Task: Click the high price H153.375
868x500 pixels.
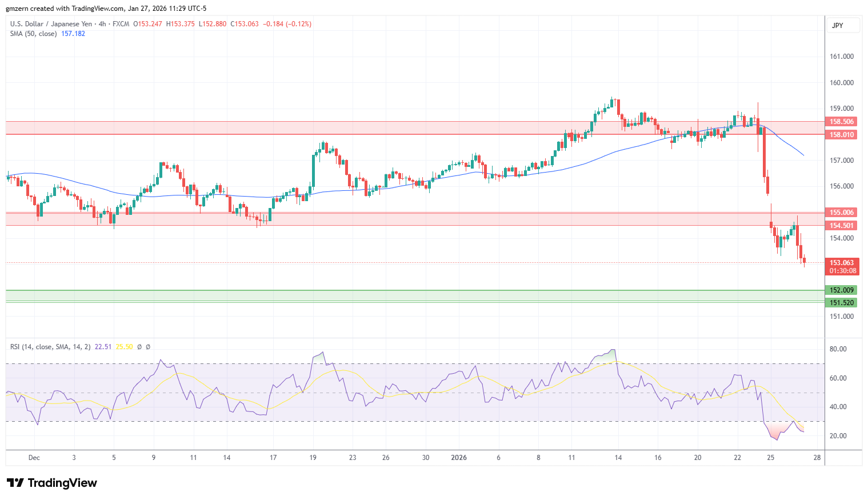Action: click(x=180, y=24)
